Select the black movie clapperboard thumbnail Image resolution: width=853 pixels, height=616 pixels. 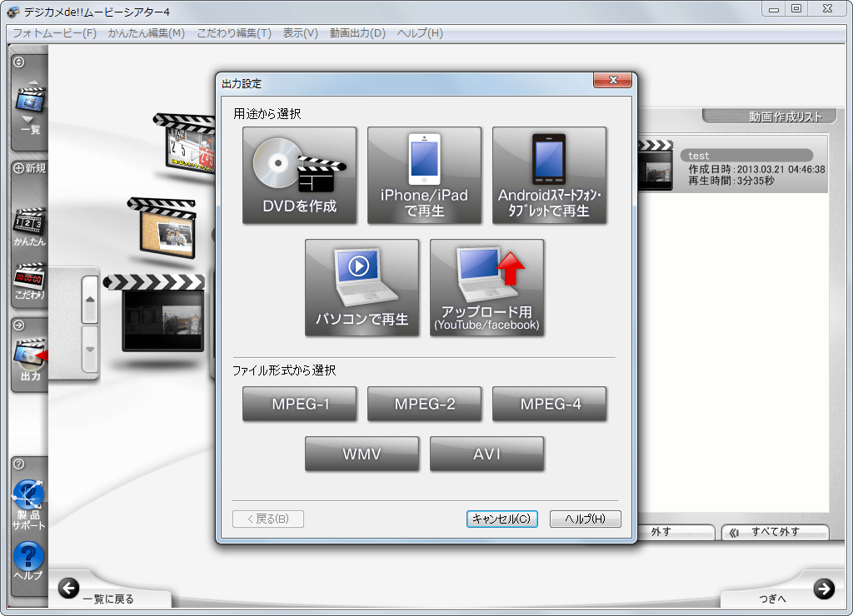click(x=156, y=314)
